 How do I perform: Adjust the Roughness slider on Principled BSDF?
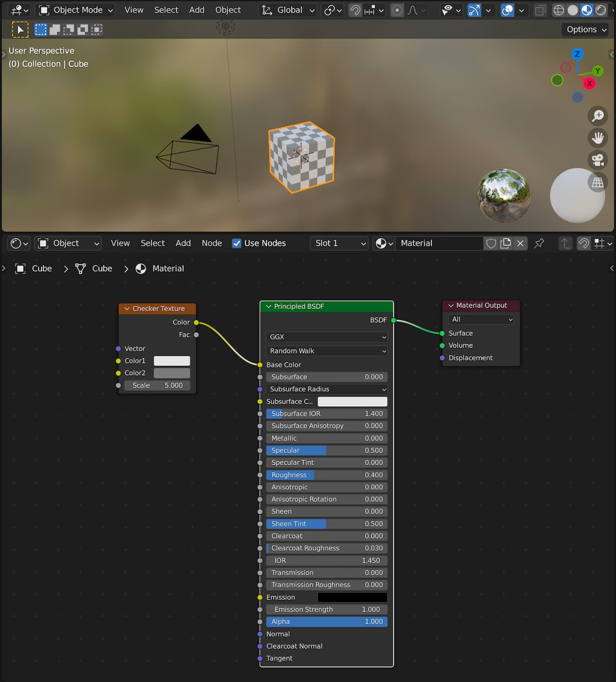point(326,475)
